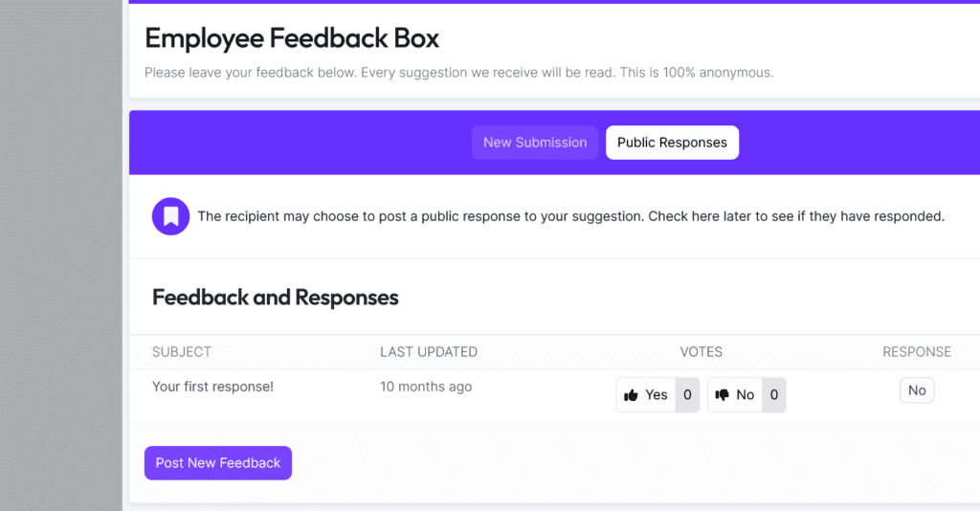Vote Yes on the first response
Image resolution: width=980 pixels, height=511 pixels.
pyautogui.click(x=646, y=395)
